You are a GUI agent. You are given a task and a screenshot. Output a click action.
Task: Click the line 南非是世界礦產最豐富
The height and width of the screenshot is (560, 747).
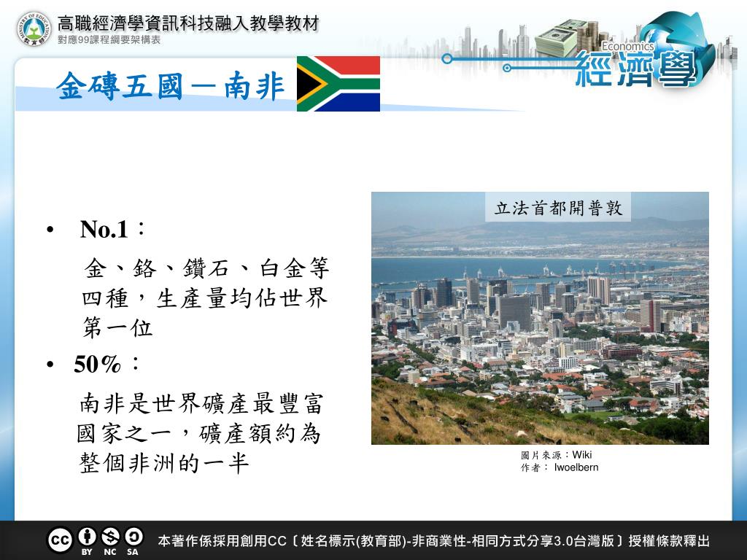tap(201, 404)
